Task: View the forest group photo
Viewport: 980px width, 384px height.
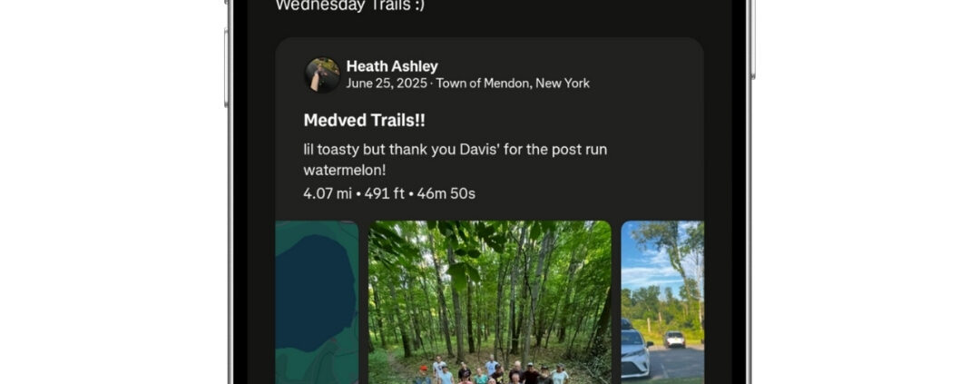Action: point(490,302)
